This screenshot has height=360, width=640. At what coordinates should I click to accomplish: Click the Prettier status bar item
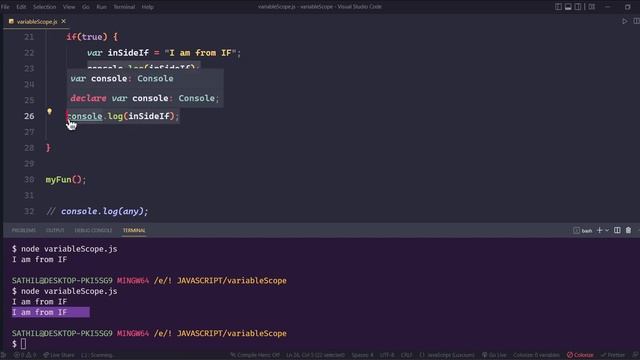pos(613,356)
